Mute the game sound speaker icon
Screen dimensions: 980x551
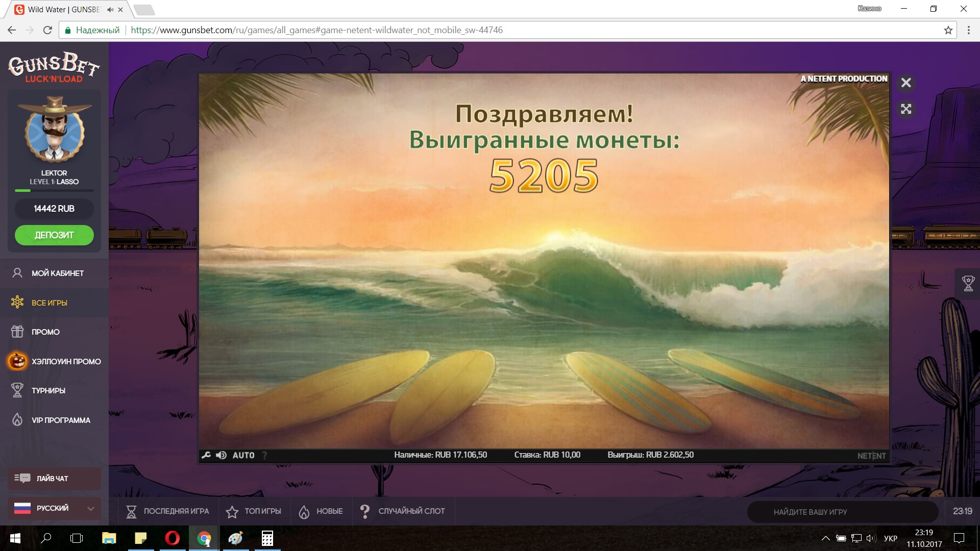pos(221,455)
